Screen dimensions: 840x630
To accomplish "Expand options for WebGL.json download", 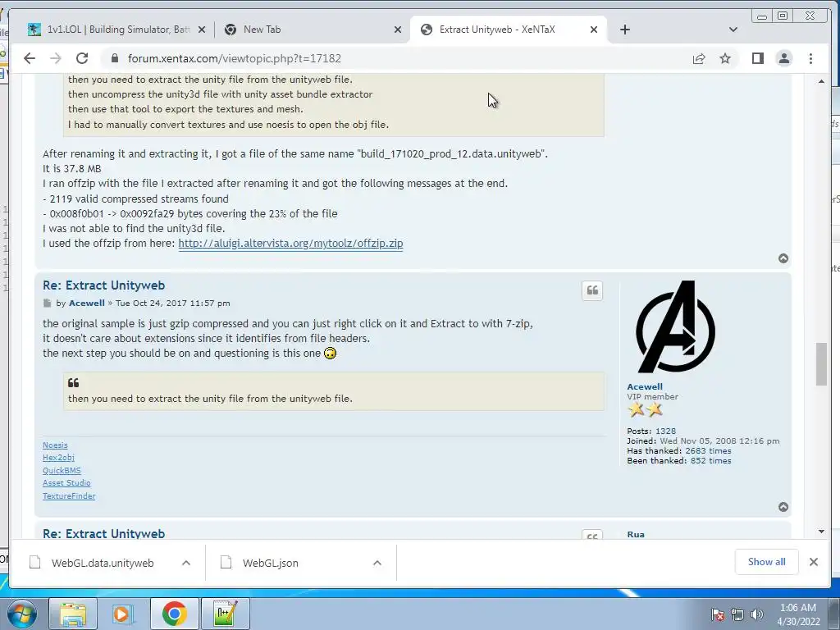I will [377, 563].
